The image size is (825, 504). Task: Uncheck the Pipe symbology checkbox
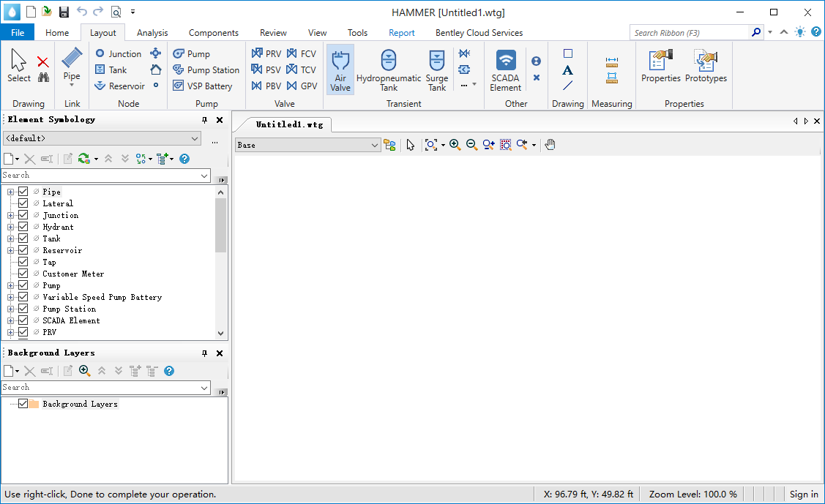23,192
